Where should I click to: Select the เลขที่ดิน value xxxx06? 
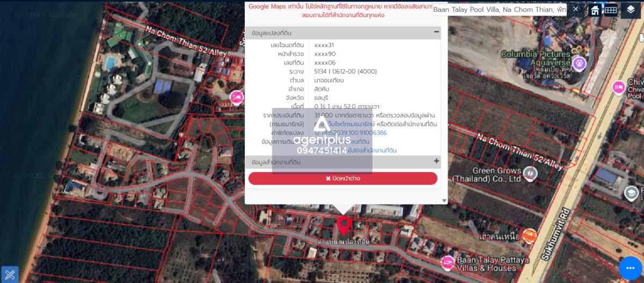(325, 63)
